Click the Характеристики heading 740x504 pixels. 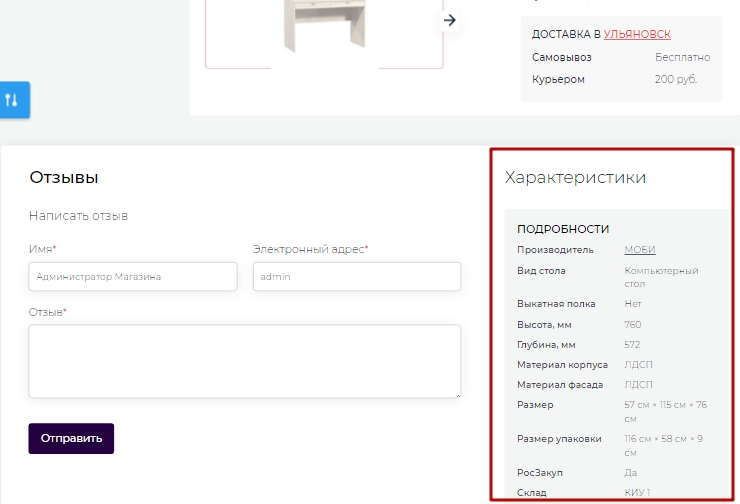(x=575, y=178)
